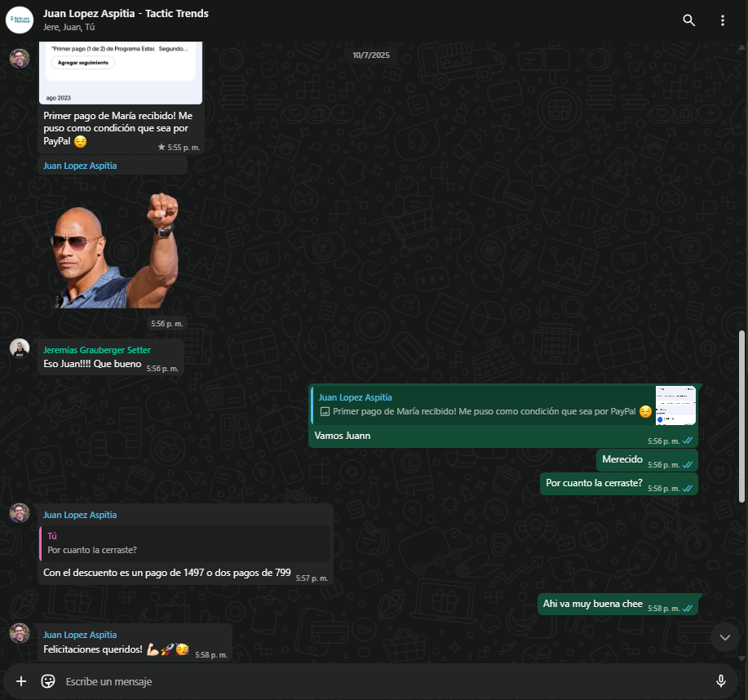Click the plus attach icon
Screen dimensions: 748x700
[x=21, y=681]
